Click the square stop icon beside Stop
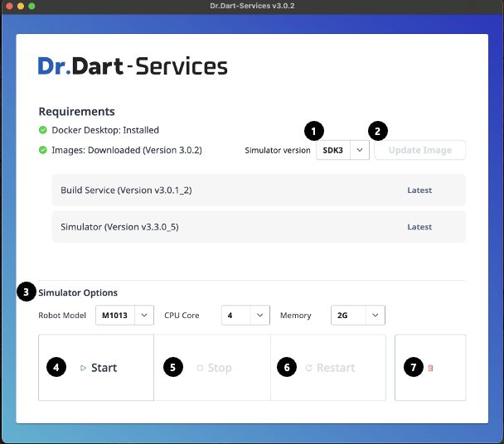 pos(200,368)
